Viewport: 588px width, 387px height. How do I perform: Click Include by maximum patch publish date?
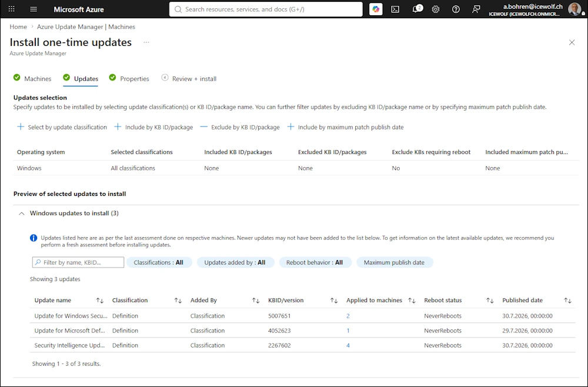point(345,127)
